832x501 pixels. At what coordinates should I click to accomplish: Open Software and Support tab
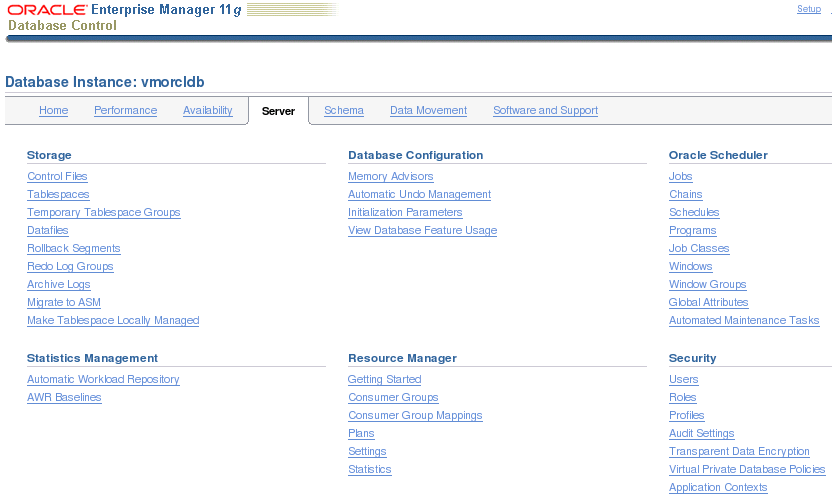[545, 110]
